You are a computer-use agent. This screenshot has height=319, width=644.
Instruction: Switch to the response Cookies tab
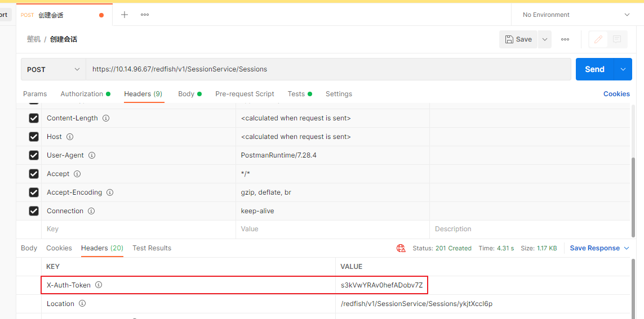(59, 248)
